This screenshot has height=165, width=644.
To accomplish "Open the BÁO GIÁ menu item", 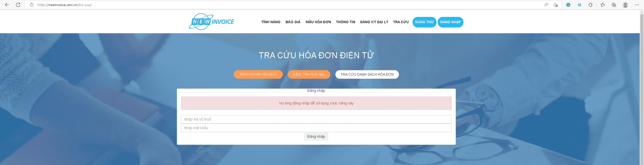I will coord(293,22).
